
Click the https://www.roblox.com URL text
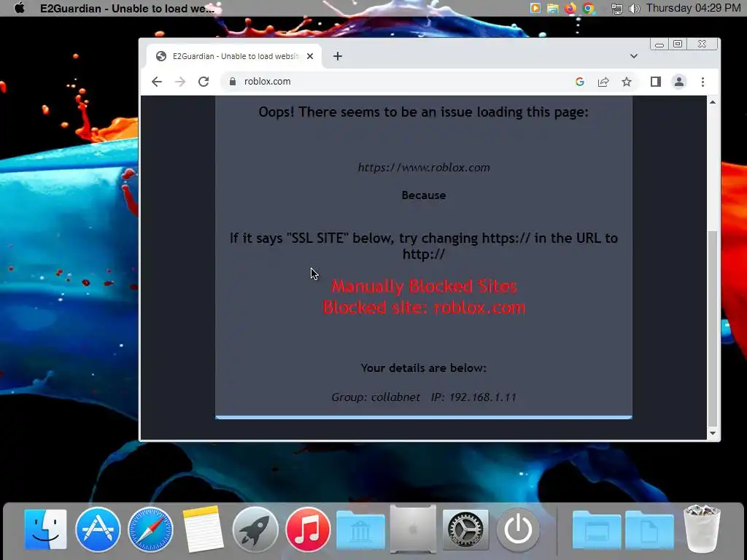click(x=424, y=168)
